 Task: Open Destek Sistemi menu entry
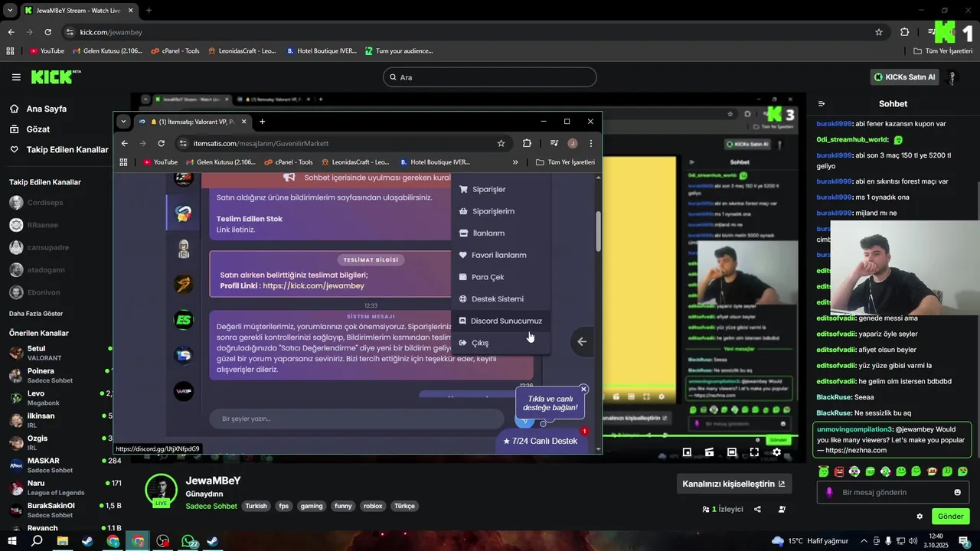(x=501, y=299)
